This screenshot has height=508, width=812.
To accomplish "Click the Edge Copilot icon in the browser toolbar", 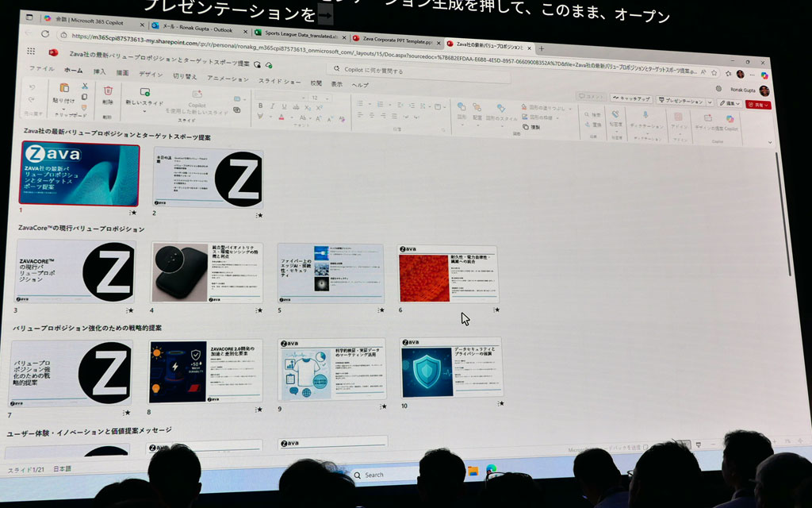I will [x=764, y=75].
